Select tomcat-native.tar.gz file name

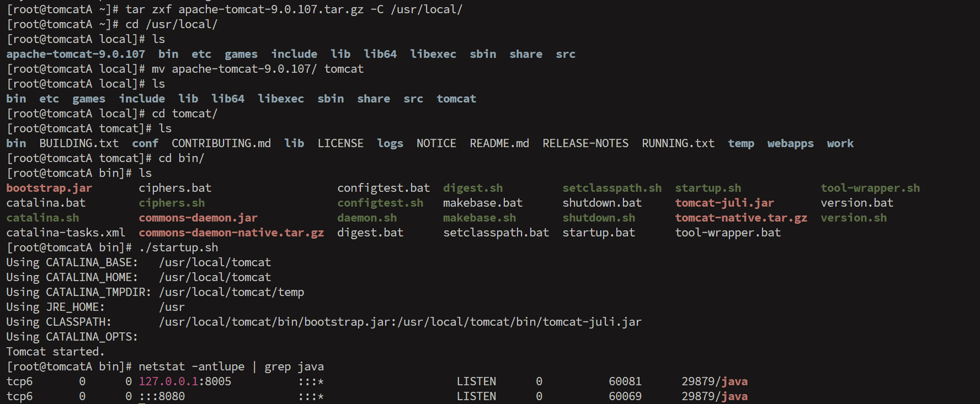(741, 218)
